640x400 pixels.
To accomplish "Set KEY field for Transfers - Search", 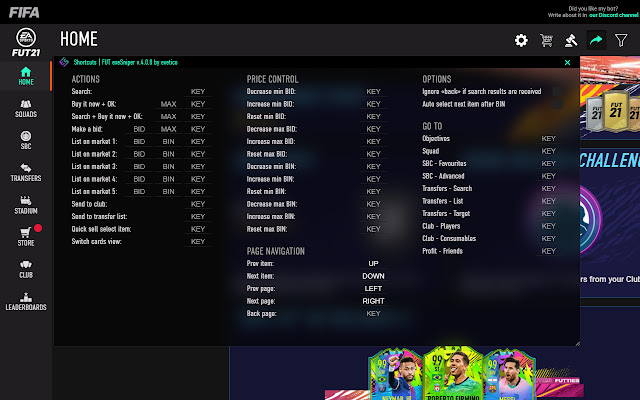I will pyautogui.click(x=549, y=189).
